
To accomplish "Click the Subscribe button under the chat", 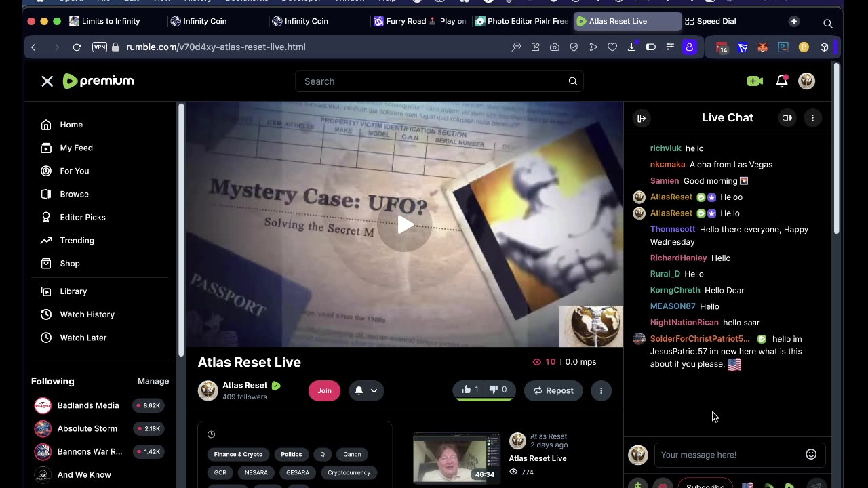I will (705, 484).
